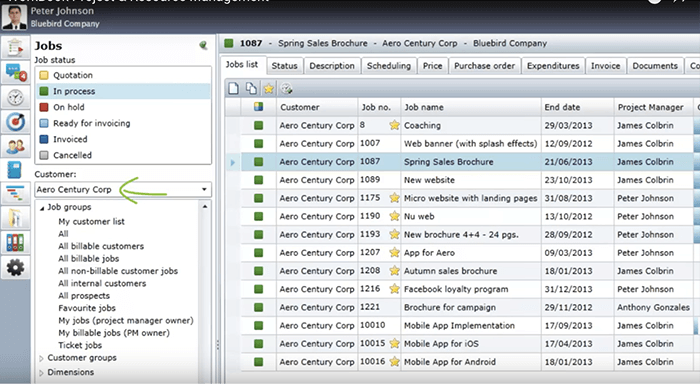Open the messages chat bubble sidebar icon

(x=15, y=72)
